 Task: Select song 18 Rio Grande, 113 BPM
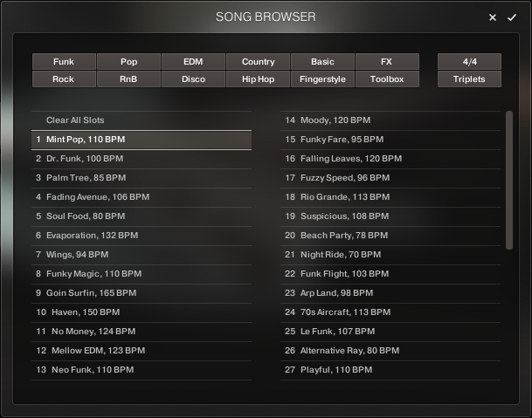(x=390, y=197)
